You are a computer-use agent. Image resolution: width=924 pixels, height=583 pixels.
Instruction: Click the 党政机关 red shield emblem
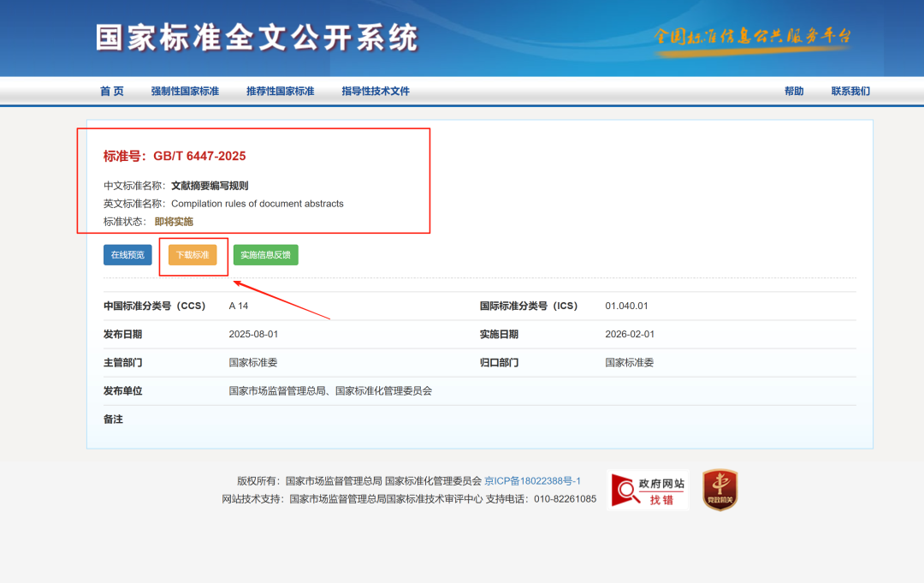(x=719, y=489)
